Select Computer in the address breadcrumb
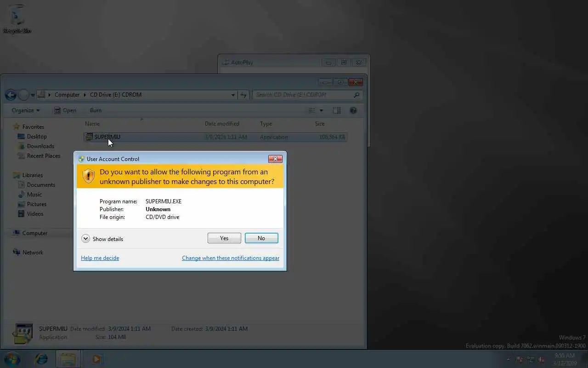The image size is (588, 368). pos(67,95)
